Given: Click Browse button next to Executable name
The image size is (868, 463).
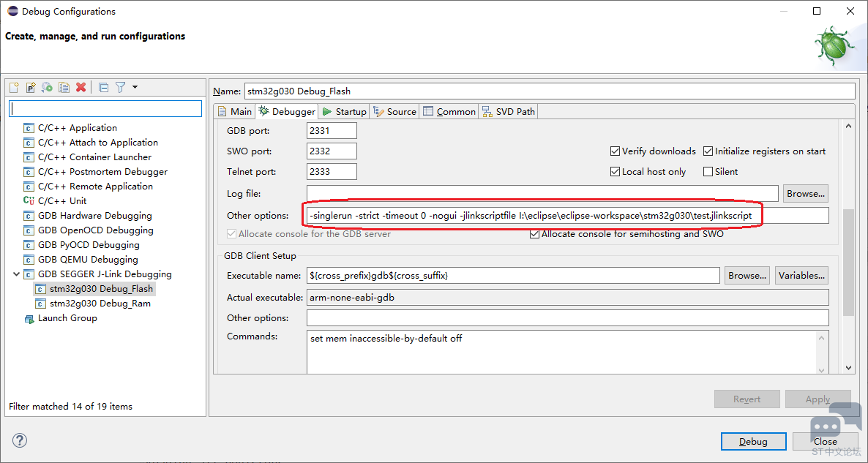Looking at the screenshot, I should 747,275.
